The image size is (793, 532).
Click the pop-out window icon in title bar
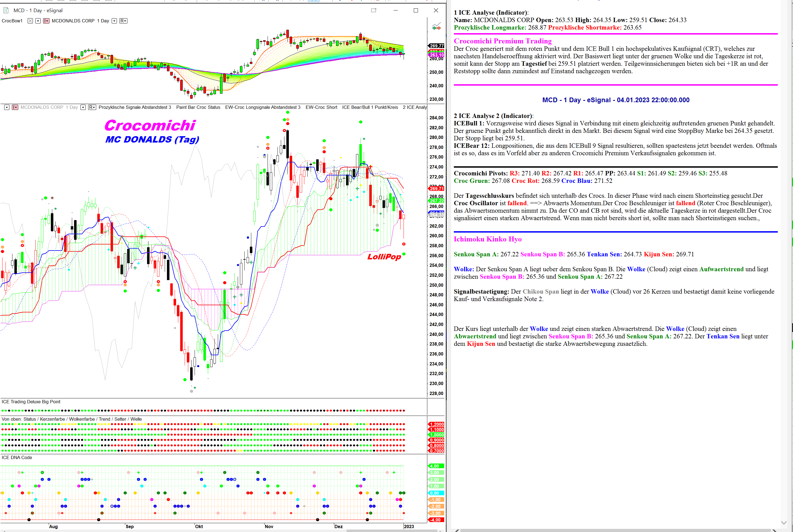pyautogui.click(x=374, y=10)
